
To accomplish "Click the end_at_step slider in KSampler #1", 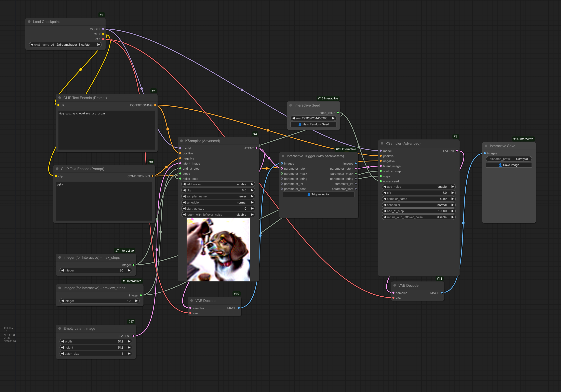I will tap(418, 211).
